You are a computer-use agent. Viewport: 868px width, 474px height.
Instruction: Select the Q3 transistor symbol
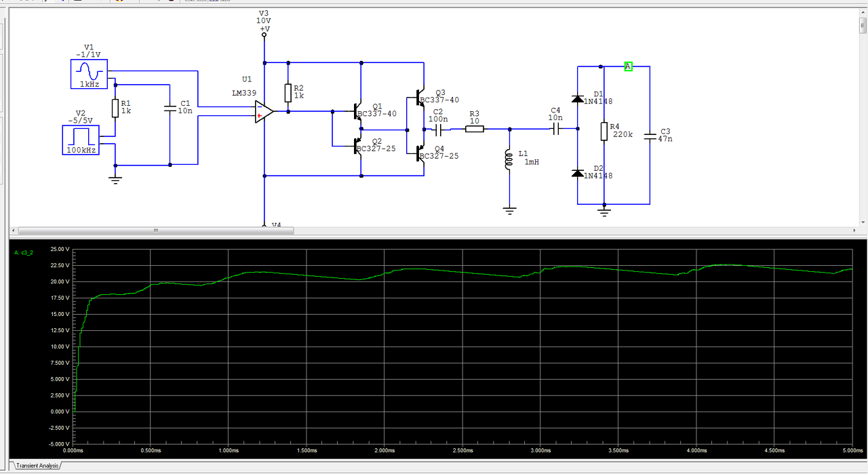(420, 98)
